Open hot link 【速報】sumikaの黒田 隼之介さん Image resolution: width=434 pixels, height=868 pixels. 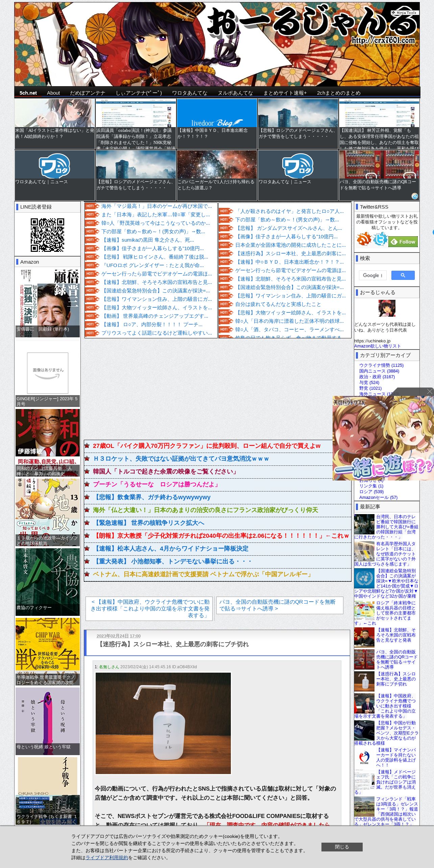(148, 240)
